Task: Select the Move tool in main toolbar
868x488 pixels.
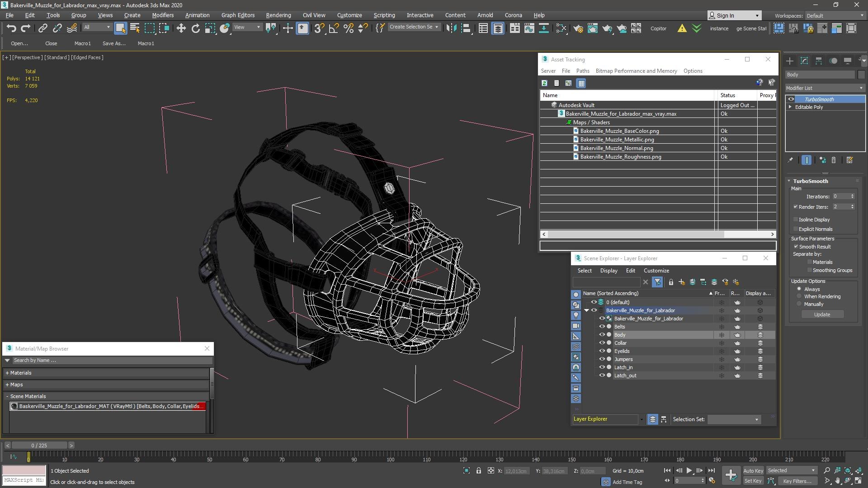Action: [181, 28]
